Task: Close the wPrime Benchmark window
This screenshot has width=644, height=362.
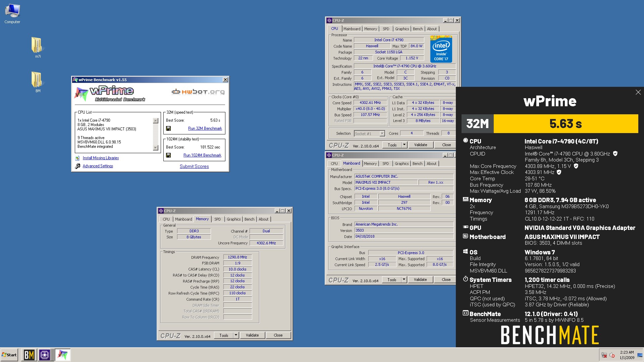Action: tap(225, 80)
